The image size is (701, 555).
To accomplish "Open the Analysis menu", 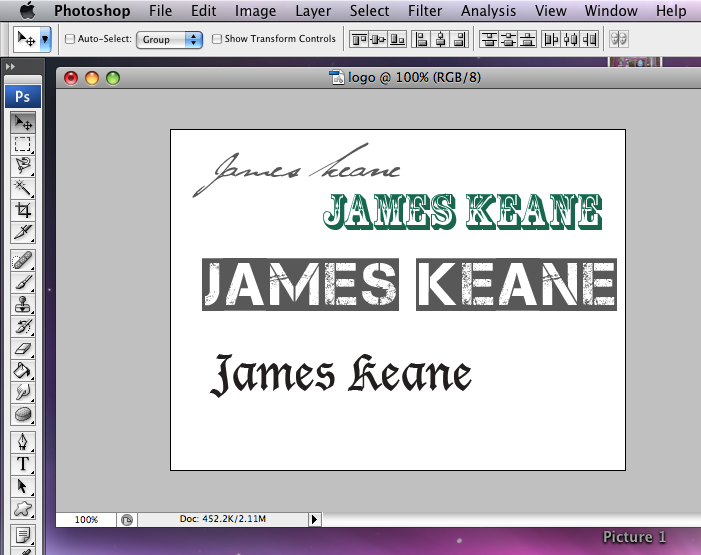I will [488, 10].
